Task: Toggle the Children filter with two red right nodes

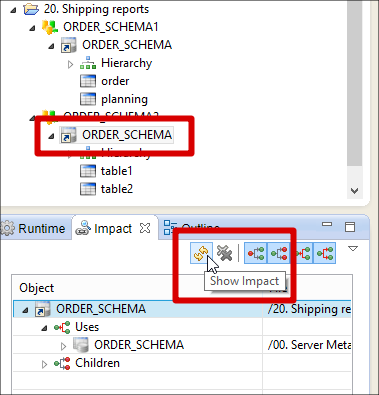Action: (x=279, y=253)
